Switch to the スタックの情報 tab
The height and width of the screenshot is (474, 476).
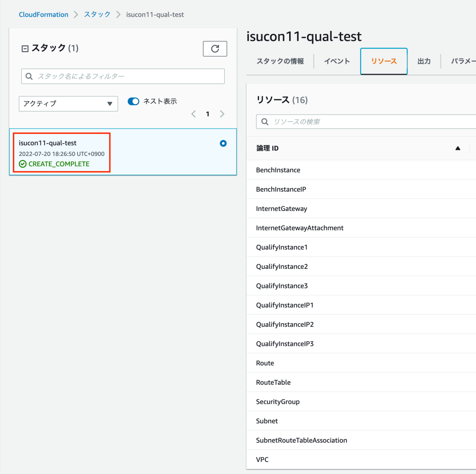click(280, 61)
